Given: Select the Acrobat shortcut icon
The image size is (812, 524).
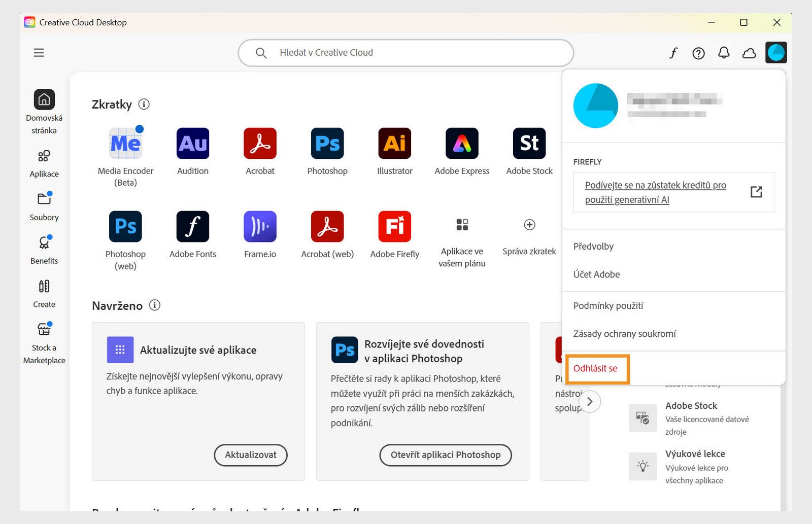Looking at the screenshot, I should click(x=260, y=144).
